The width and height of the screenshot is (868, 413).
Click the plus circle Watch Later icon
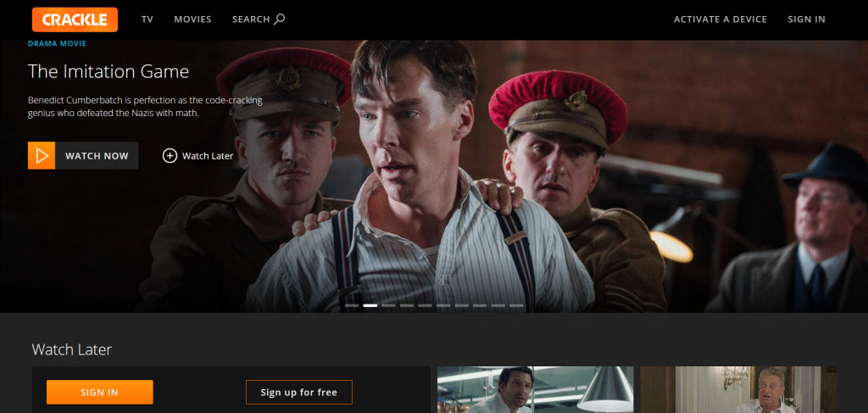tap(170, 155)
